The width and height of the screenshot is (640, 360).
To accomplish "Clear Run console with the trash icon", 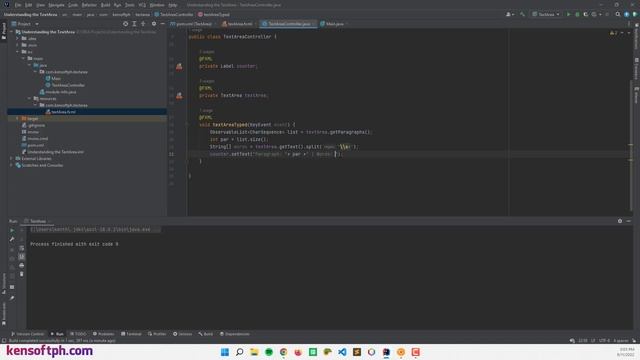I will coord(22,274).
